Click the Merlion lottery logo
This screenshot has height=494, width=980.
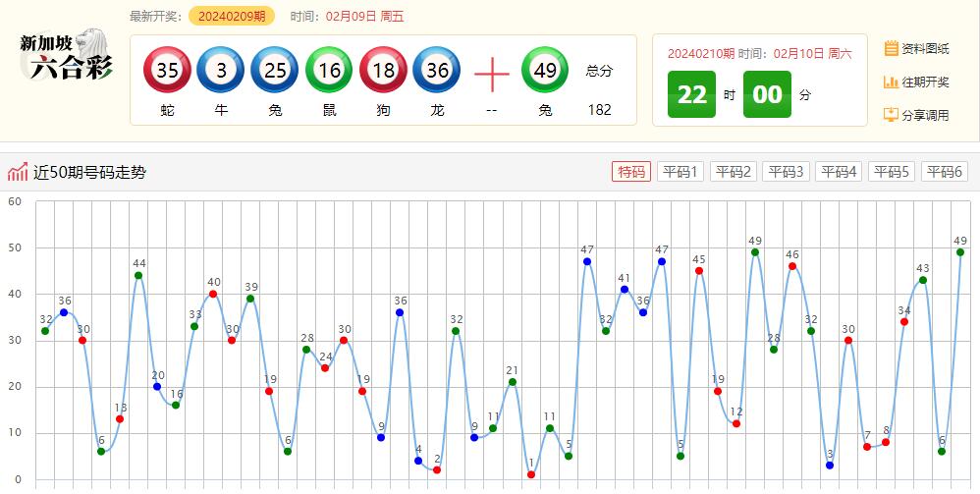(x=67, y=57)
